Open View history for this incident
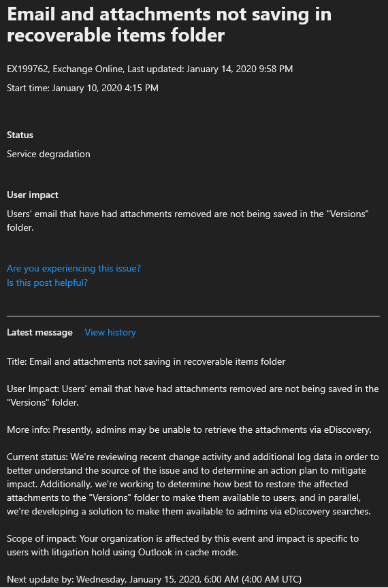 coord(110,333)
